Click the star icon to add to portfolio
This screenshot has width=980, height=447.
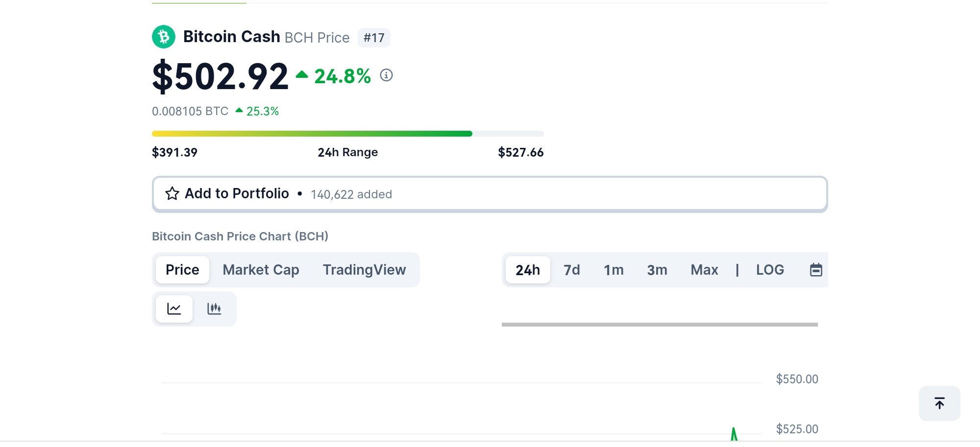point(172,193)
